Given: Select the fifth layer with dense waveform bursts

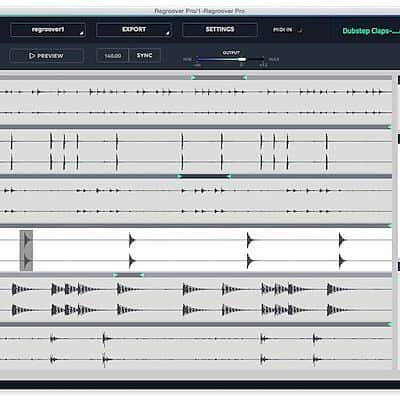Looking at the screenshot, I should (x=196, y=300).
